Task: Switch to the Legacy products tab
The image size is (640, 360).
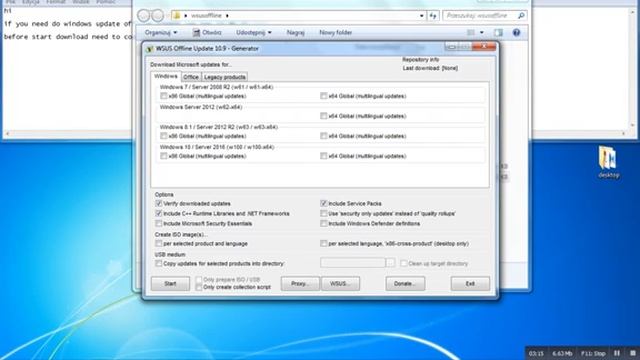Action: [224, 77]
